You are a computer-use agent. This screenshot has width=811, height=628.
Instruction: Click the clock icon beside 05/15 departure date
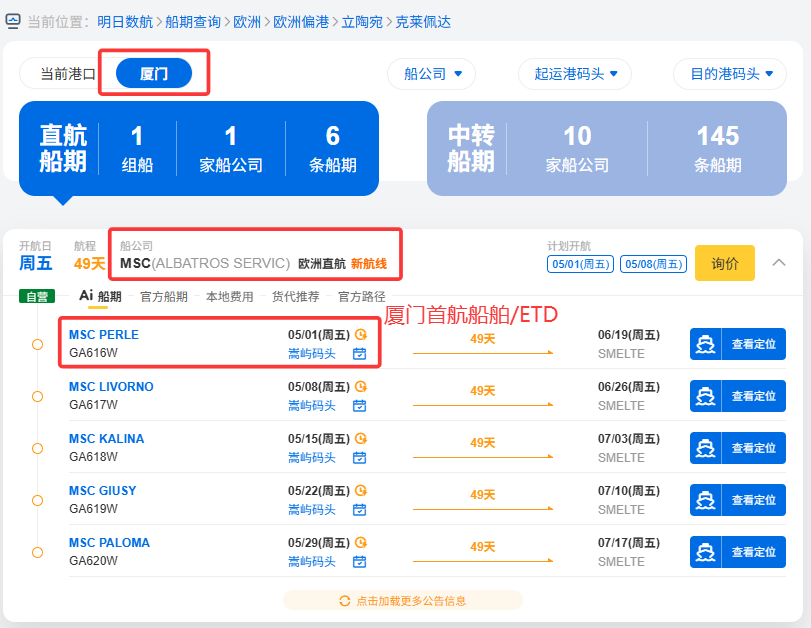pyautogui.click(x=361, y=439)
